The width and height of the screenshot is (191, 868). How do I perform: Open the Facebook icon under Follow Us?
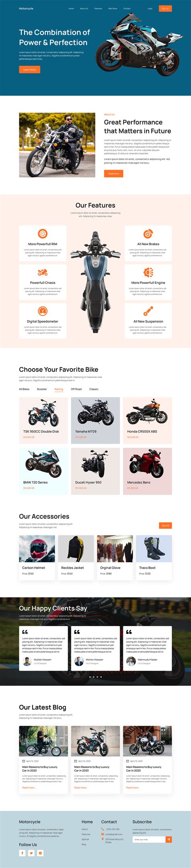pos(22,853)
